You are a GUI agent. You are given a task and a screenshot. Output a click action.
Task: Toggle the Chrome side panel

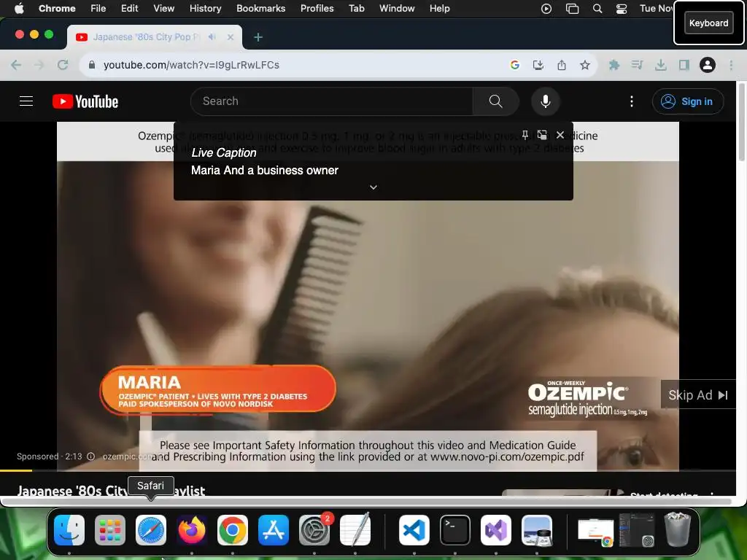pyautogui.click(x=684, y=65)
